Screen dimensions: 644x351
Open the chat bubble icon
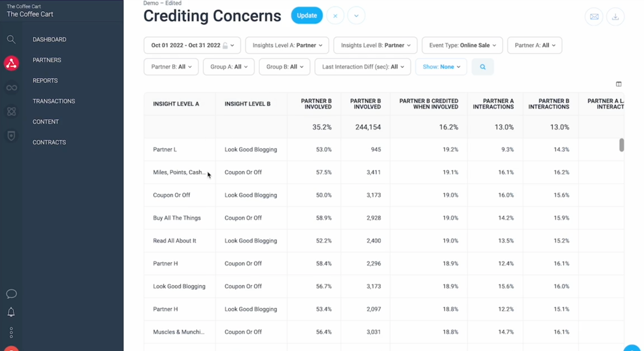[11, 294]
